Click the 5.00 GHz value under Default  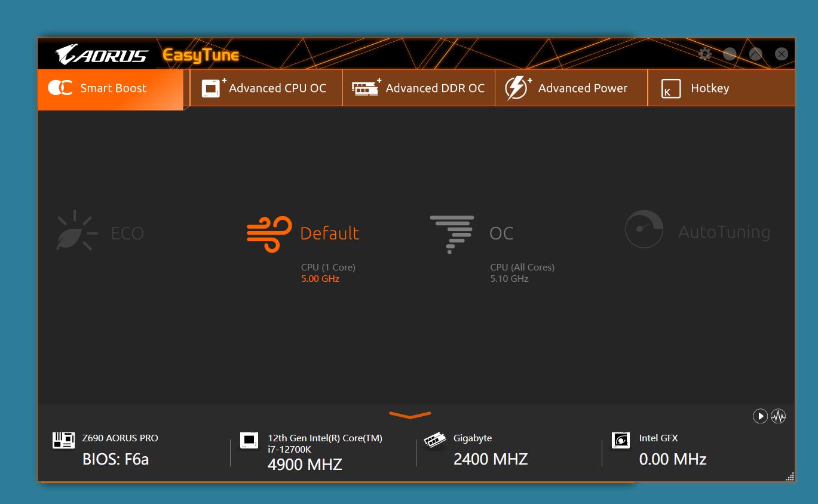pos(320,279)
